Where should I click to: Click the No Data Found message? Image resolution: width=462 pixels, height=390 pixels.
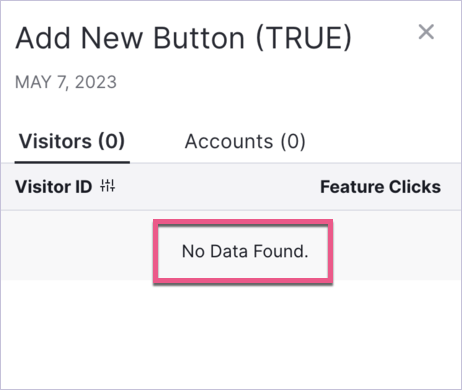click(x=245, y=251)
